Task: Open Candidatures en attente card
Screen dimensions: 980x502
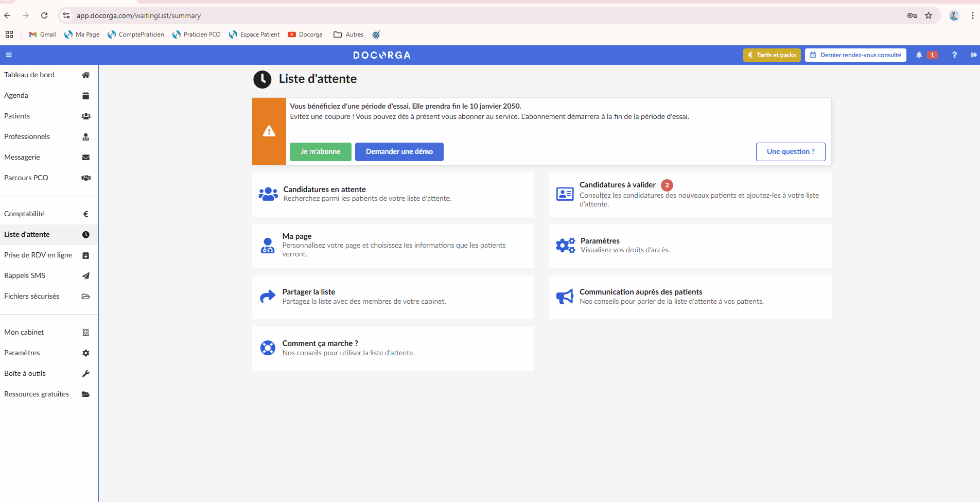Action: point(393,194)
